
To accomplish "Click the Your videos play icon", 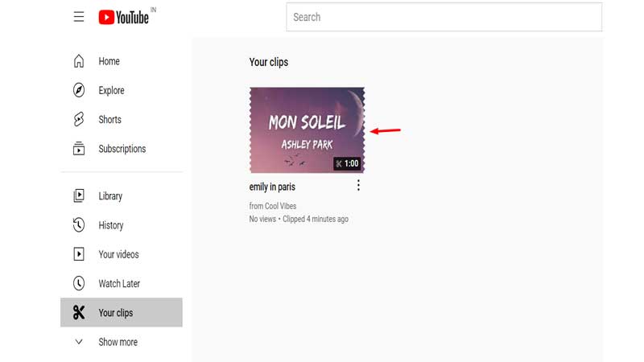I will (78, 254).
